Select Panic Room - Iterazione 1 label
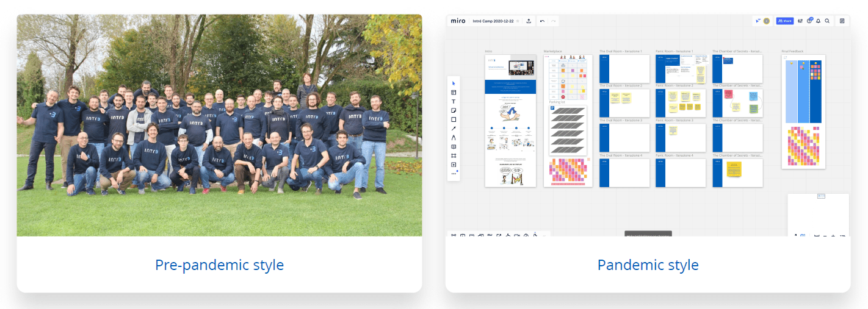 [675, 51]
